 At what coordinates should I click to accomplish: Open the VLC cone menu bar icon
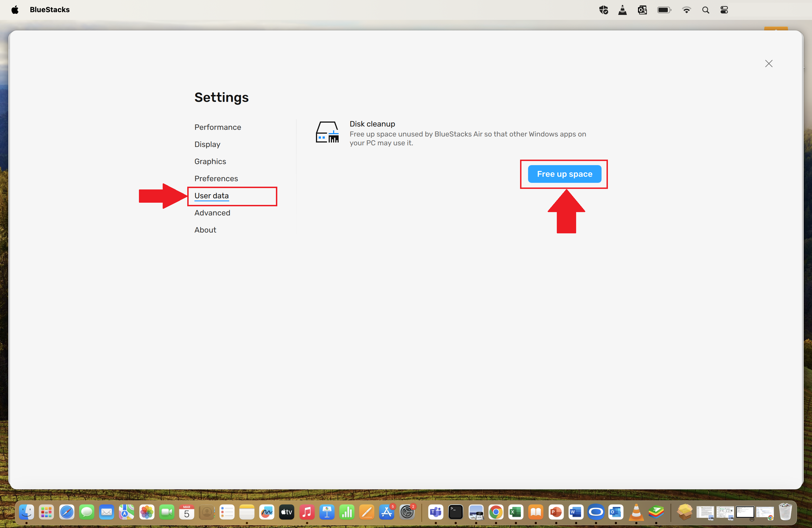pos(622,10)
